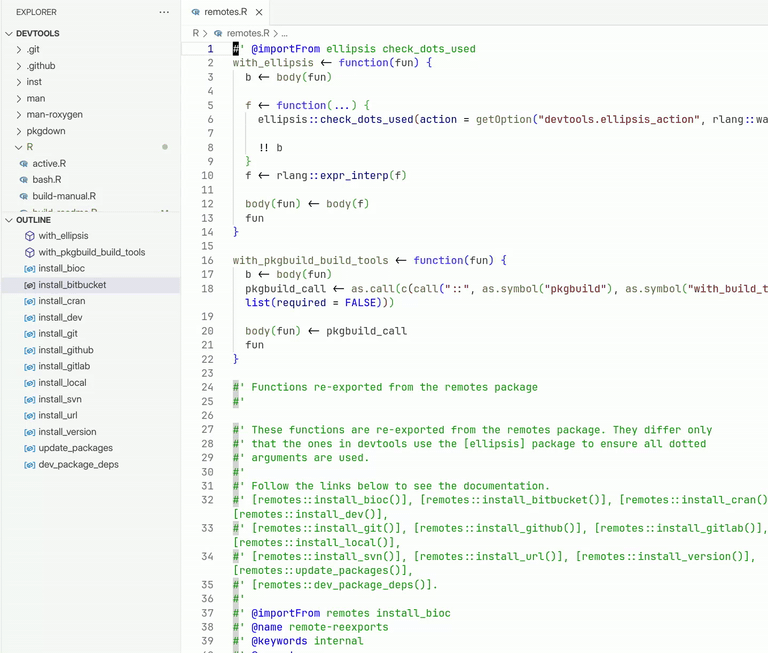Image resolution: width=768 pixels, height=653 pixels.
Task: Select install_github outline entry
Action: click(x=66, y=350)
